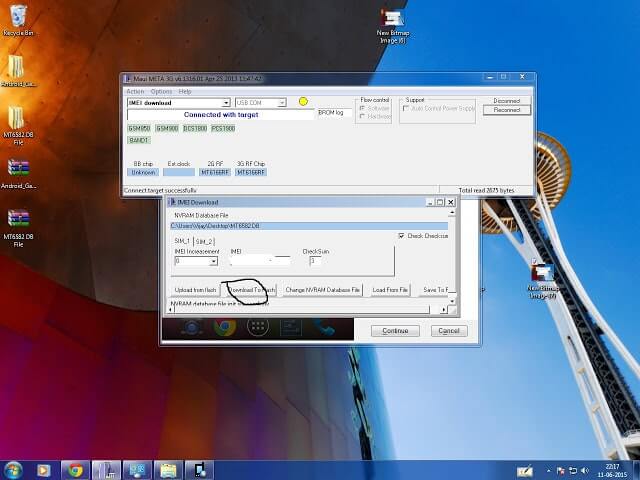Screen dimensions: 640x480
Task: Open the Recycle Bin desktop icon
Action: (x=18, y=20)
